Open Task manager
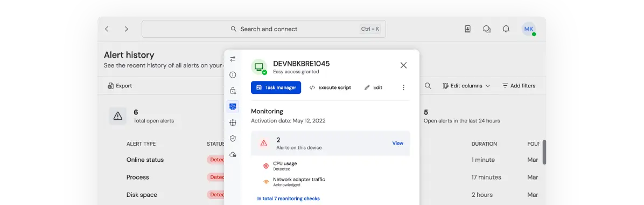Image resolution: width=644 pixels, height=205 pixels. [276, 87]
